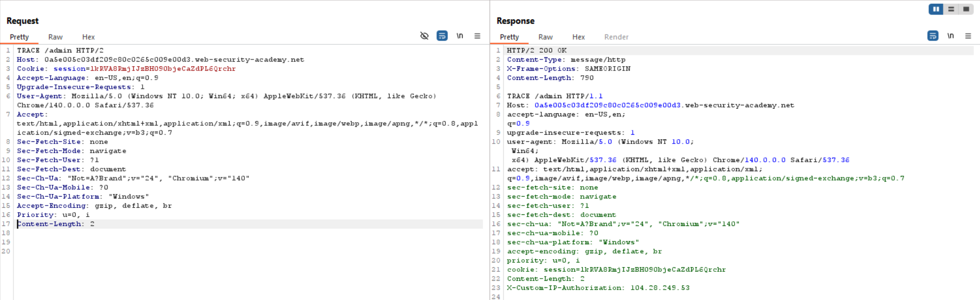Show \n non-printable characters in Response

click(950, 36)
